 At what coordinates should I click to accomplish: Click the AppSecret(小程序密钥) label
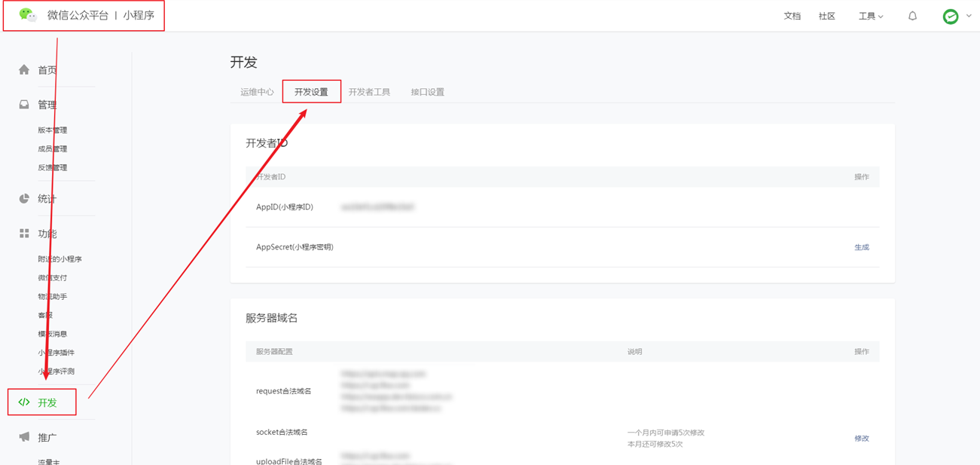[295, 247]
